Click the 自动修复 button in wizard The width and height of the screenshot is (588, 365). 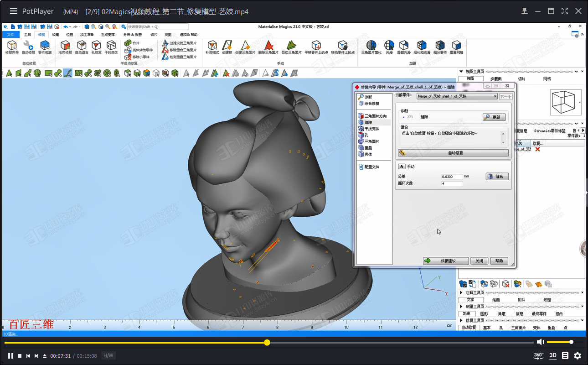coord(454,153)
